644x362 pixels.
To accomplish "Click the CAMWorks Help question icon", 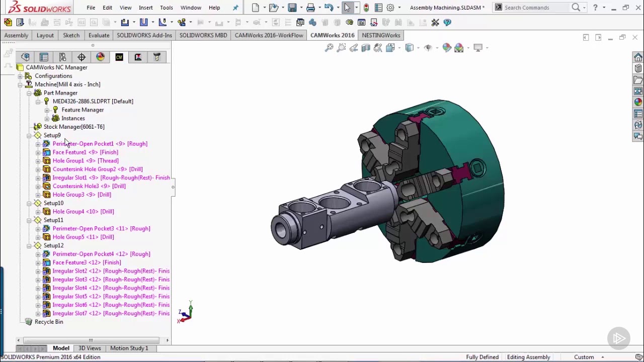I will [447, 22].
